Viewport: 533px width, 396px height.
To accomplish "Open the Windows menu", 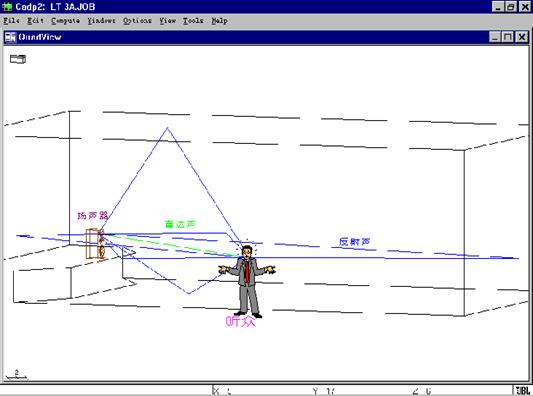I will (x=101, y=21).
